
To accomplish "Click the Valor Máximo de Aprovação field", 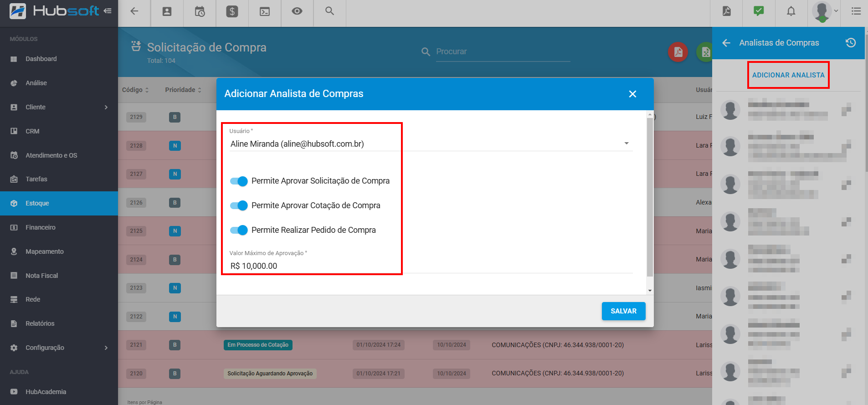I will pos(431,266).
